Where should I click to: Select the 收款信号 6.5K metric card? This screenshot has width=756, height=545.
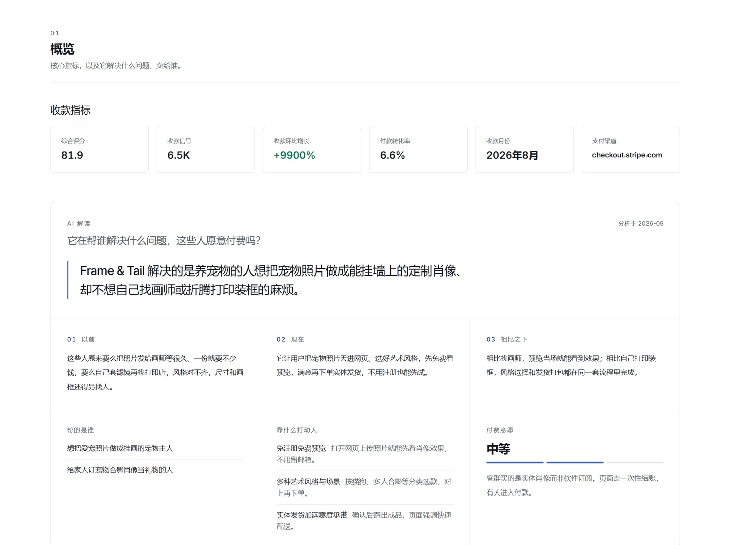point(206,150)
